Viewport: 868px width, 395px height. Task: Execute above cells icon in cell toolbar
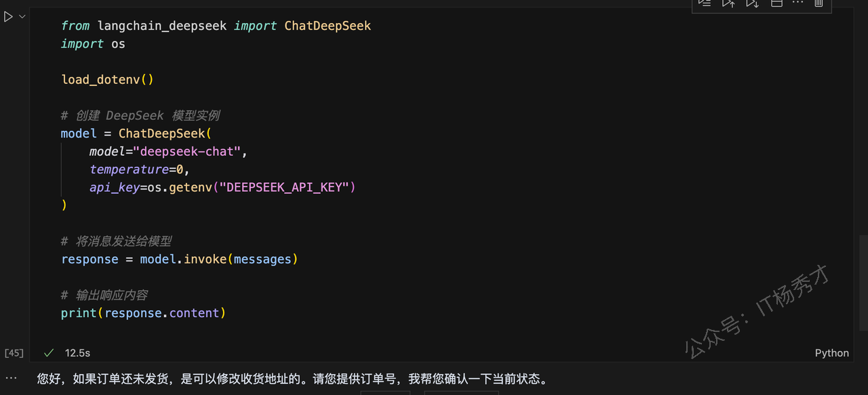(x=728, y=3)
